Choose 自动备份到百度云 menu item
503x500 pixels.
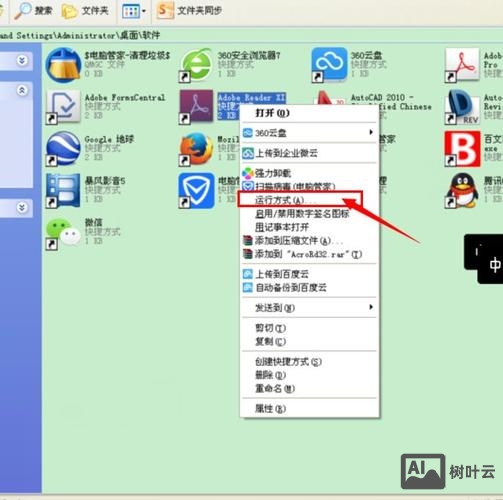pos(309,287)
